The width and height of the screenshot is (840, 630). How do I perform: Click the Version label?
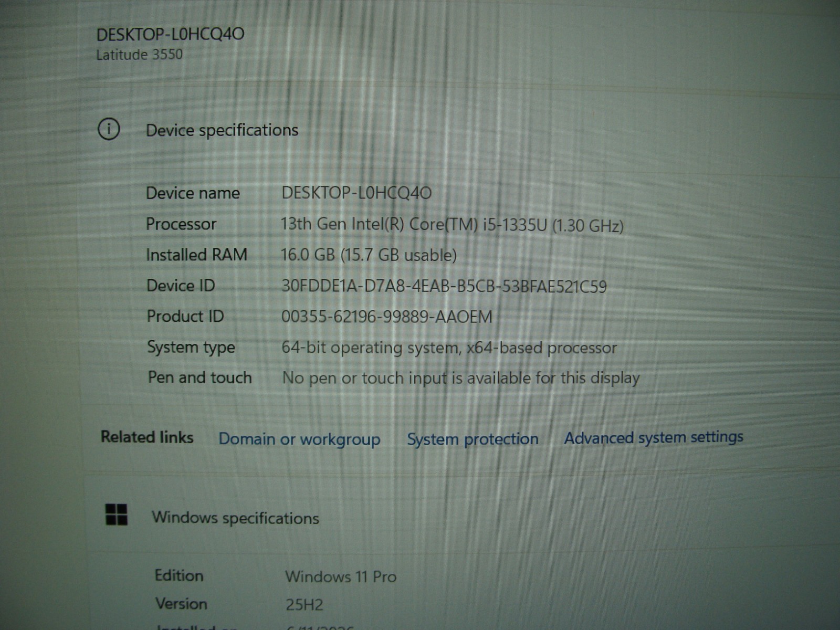181,604
